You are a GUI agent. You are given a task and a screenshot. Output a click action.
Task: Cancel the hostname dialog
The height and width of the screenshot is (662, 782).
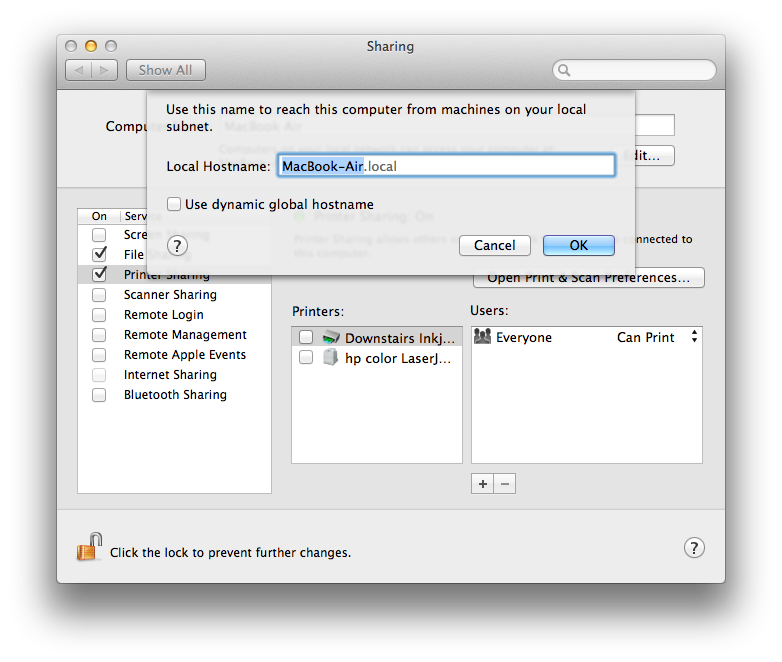point(494,245)
